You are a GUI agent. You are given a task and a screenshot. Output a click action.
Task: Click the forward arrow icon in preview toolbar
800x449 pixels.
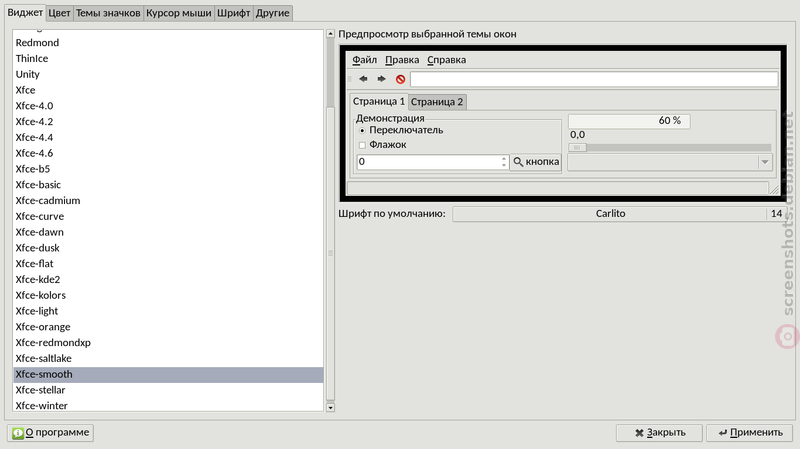tap(382, 79)
